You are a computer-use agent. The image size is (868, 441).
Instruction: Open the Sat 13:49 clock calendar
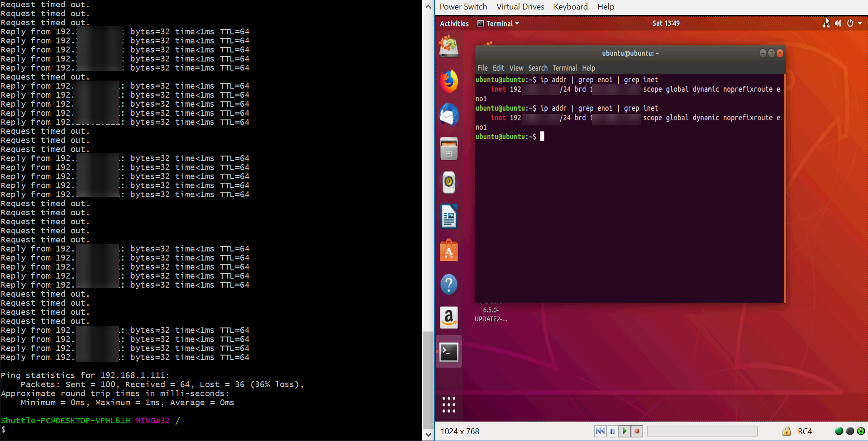click(x=666, y=23)
